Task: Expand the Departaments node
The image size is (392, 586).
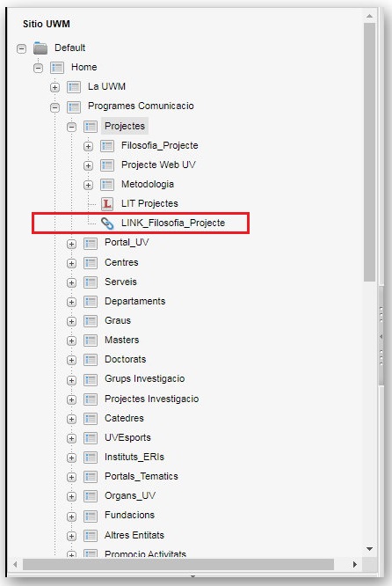Action: (x=71, y=302)
